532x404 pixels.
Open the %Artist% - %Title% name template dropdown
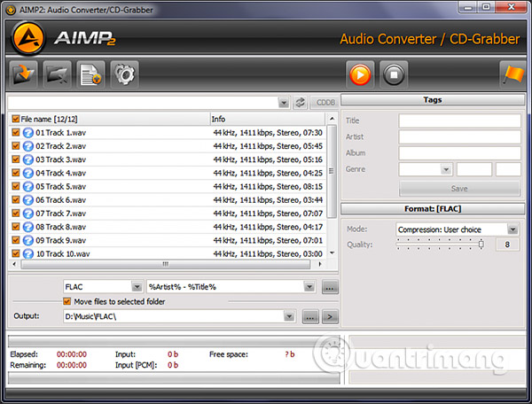pyautogui.click(x=309, y=287)
